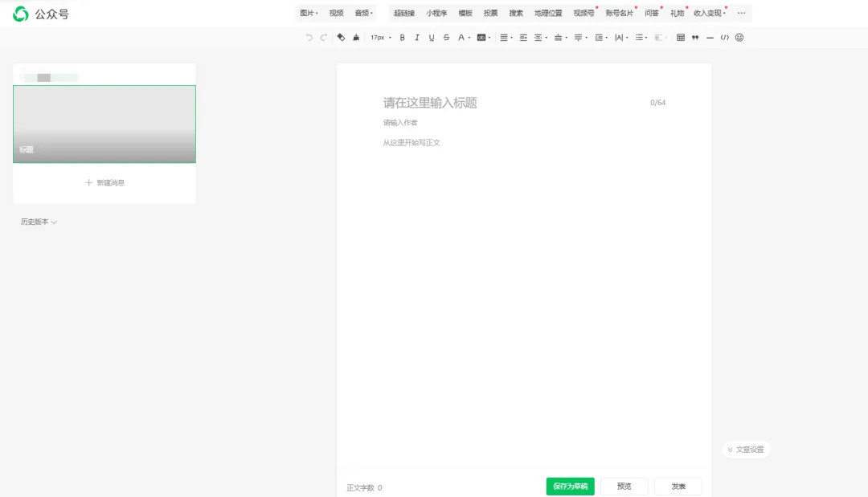The height and width of the screenshot is (497, 868).
Task: Click the Undo icon in the toolbar
Action: [x=309, y=37]
